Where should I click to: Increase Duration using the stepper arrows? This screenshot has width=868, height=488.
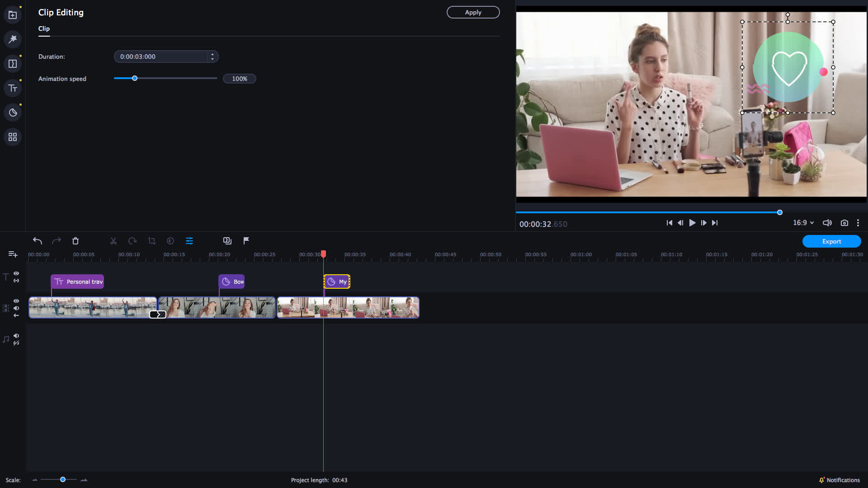click(x=212, y=54)
